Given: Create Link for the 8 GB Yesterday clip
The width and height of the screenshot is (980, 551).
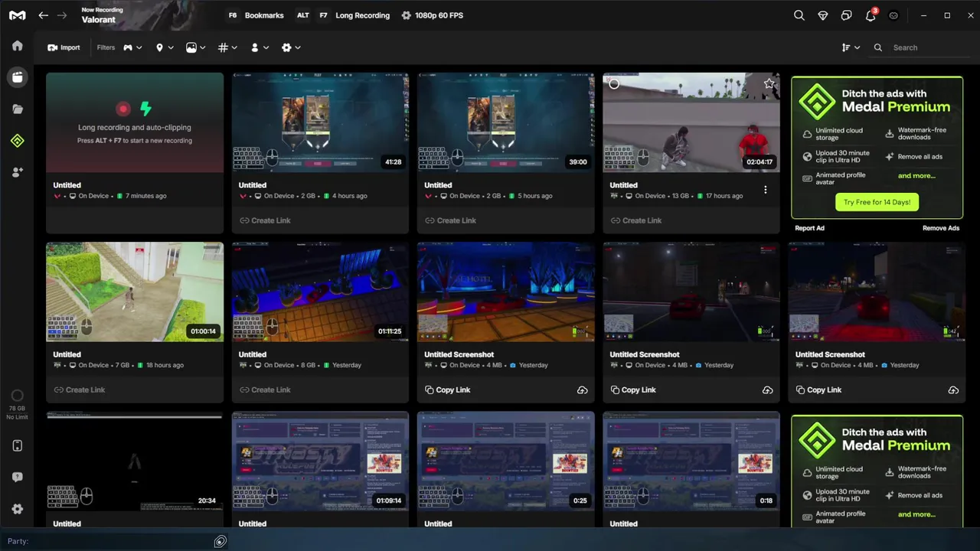Looking at the screenshot, I should coord(265,390).
